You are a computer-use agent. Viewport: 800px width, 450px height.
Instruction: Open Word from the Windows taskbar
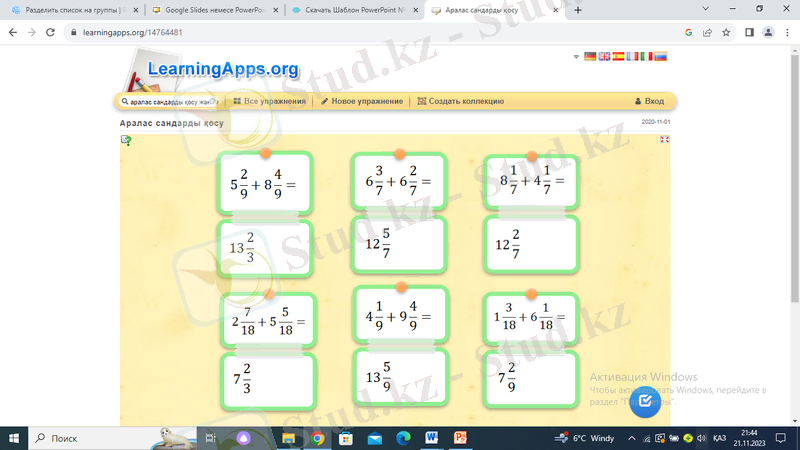tap(432, 438)
